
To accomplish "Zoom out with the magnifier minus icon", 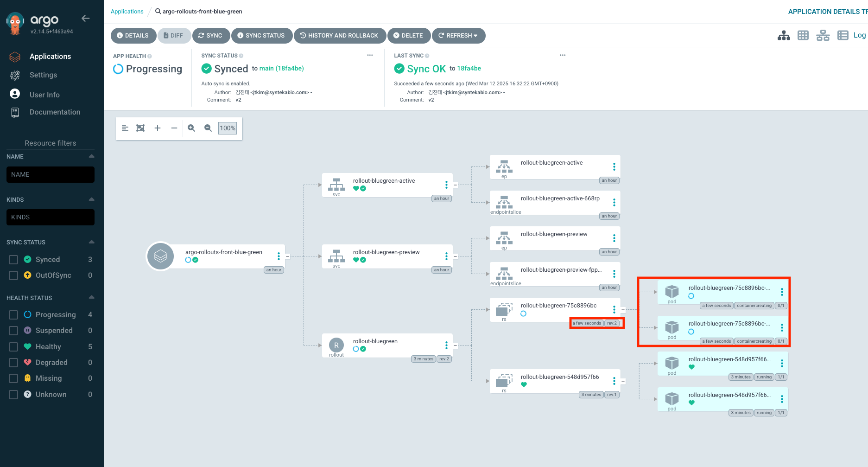I will click(x=208, y=128).
